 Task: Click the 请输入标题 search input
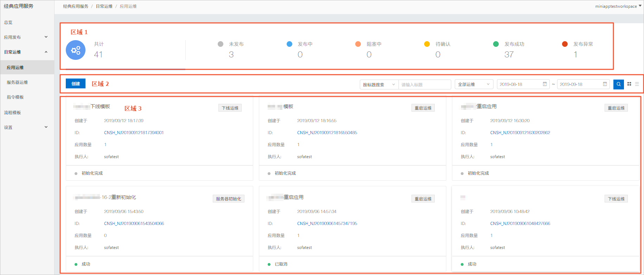[425, 85]
